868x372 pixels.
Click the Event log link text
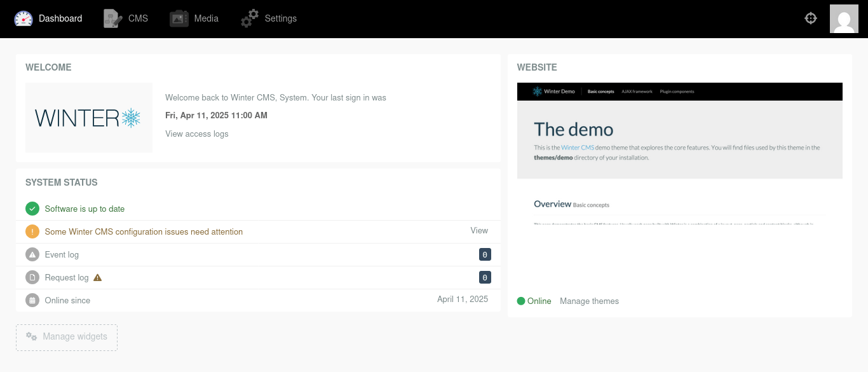[62, 254]
